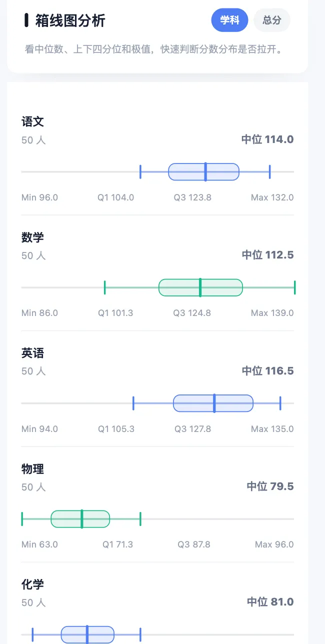325x644 pixels.
Task: Click the 英语 blue box plot body
Action: pyautogui.click(x=213, y=403)
